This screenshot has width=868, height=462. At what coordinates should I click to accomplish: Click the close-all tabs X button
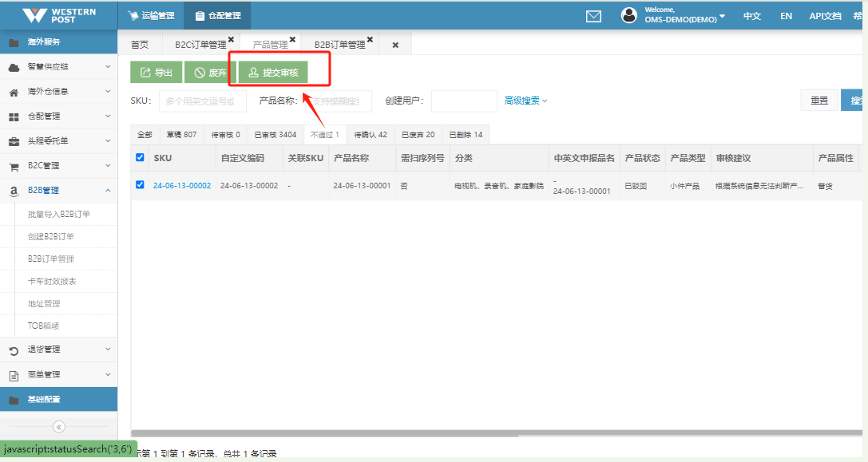[x=395, y=45]
